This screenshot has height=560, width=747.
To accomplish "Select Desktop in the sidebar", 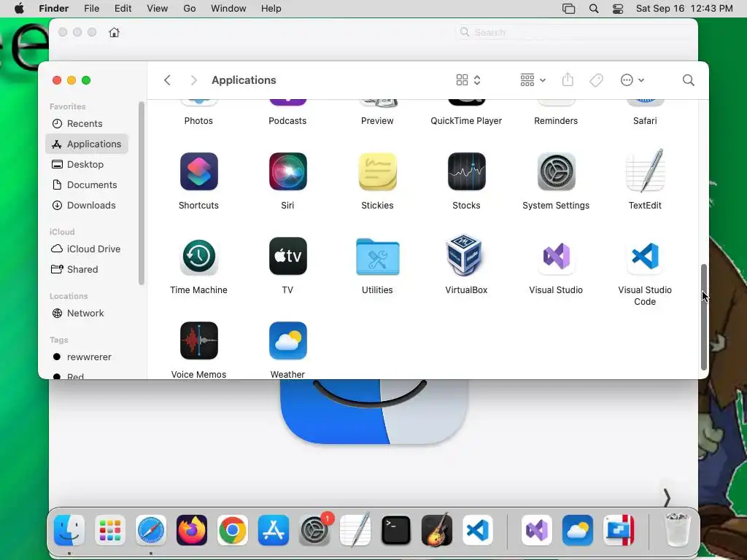I will tap(87, 164).
